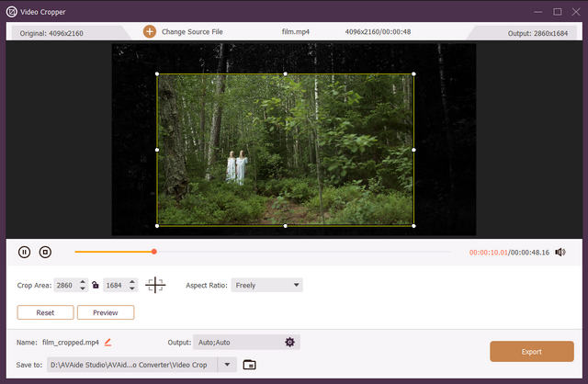588x384 pixels.
Task: Click the playback progress slider handle
Action: click(x=153, y=252)
